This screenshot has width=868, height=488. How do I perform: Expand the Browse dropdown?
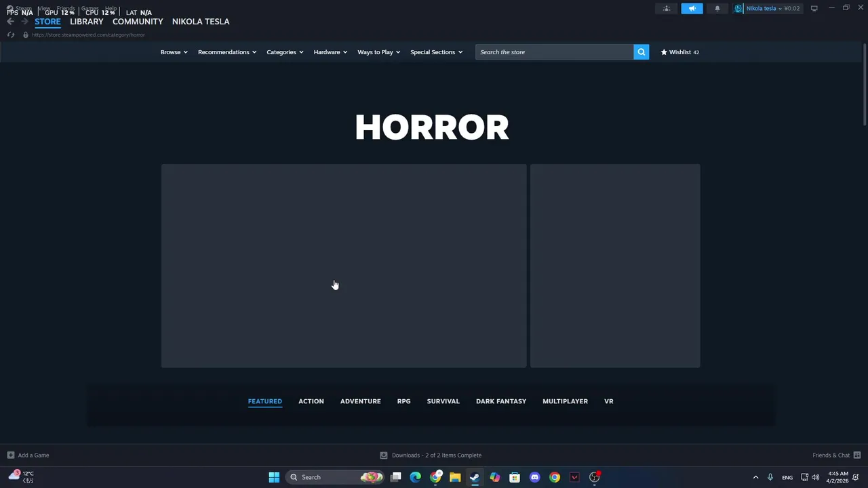tap(174, 52)
